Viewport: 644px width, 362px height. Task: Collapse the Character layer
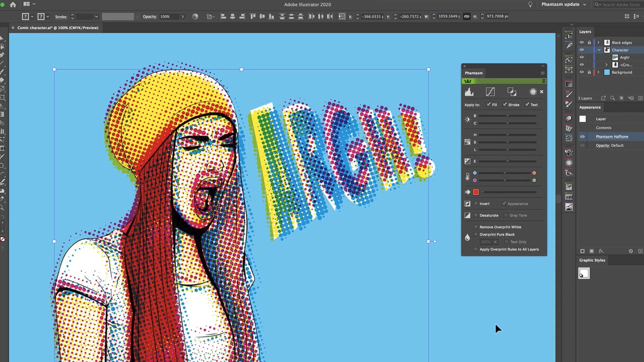click(x=599, y=50)
